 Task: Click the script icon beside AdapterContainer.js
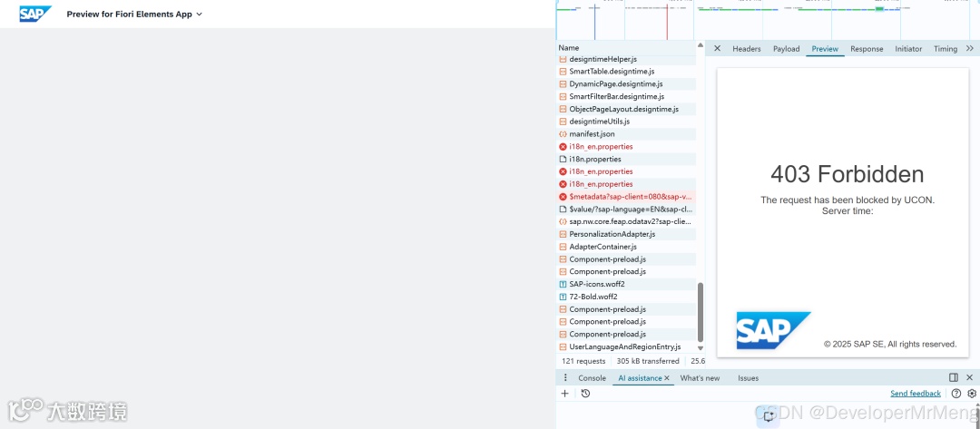point(563,247)
